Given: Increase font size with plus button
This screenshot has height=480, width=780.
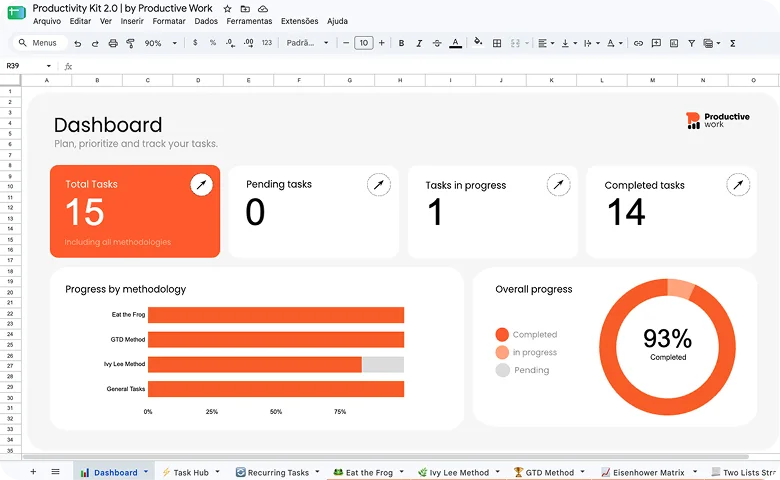Looking at the screenshot, I should click(x=382, y=43).
